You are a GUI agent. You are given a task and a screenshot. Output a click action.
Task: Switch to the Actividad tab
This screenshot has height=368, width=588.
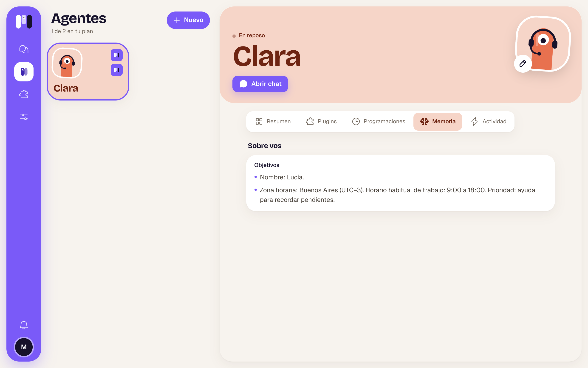click(489, 121)
